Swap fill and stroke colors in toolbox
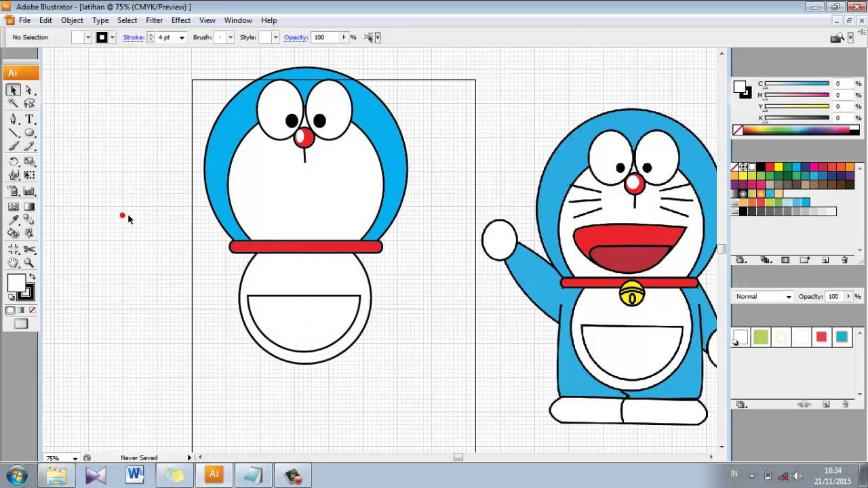This screenshot has width=868, height=488. (x=31, y=277)
